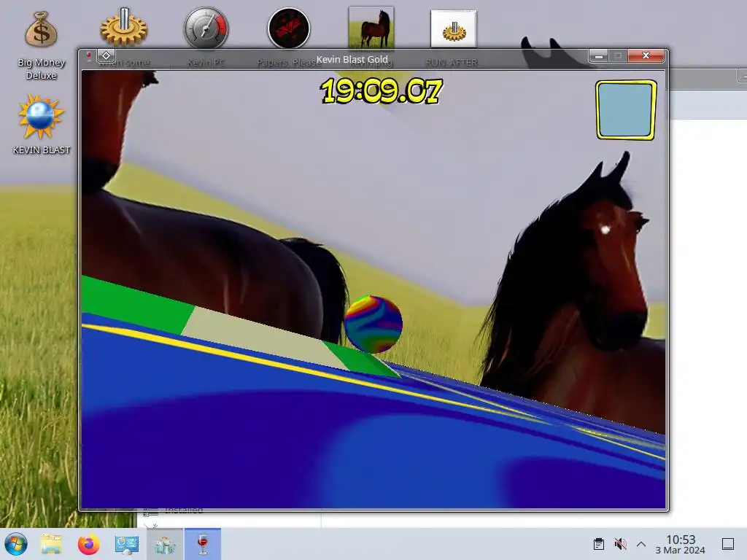Unmute the volume tray icon

[x=620, y=544]
